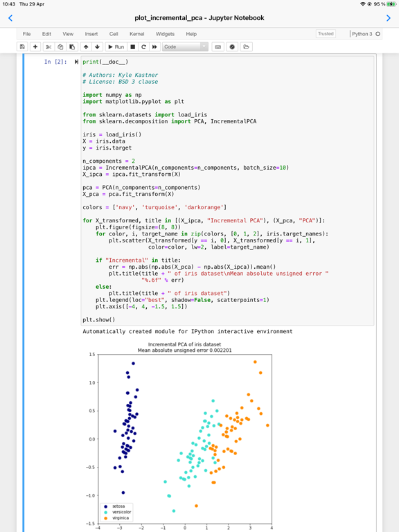Image resolution: width=399 pixels, height=532 pixels.
Task: Click the Python 3 kernel name
Action: coord(362,34)
